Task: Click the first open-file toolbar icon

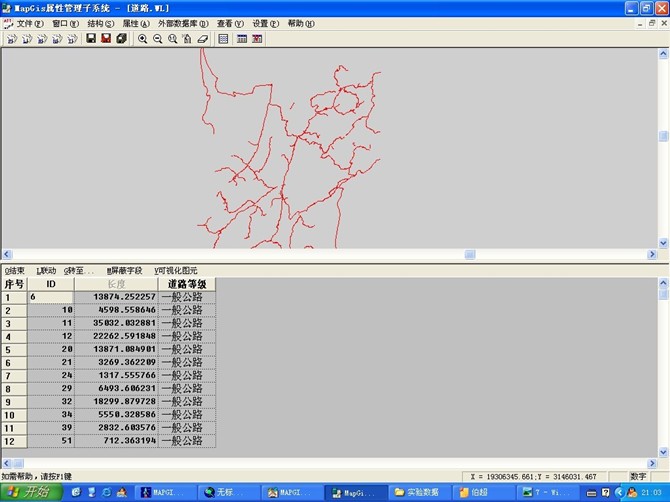Action: tap(11, 39)
